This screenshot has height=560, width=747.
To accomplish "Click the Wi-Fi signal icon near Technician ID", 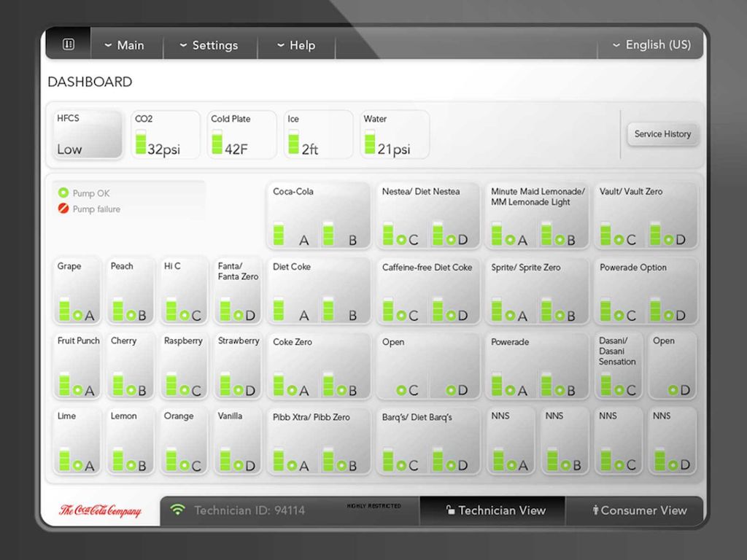I will pos(177,510).
